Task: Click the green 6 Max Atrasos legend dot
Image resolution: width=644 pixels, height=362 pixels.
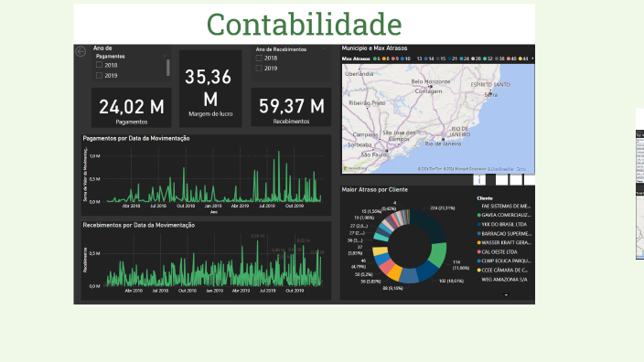Action: click(x=374, y=59)
